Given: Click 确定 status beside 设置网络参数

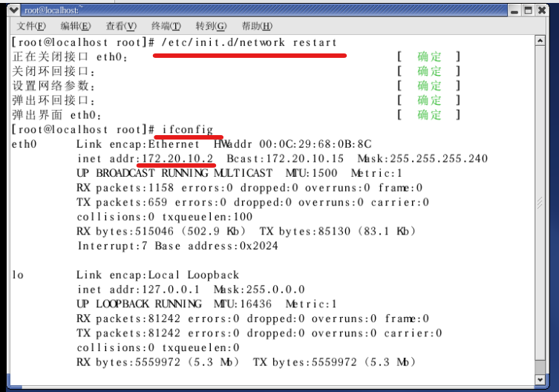Looking at the screenshot, I should click(x=429, y=86).
